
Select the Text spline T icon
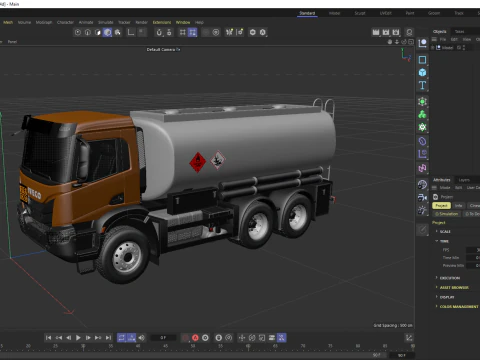point(422,85)
